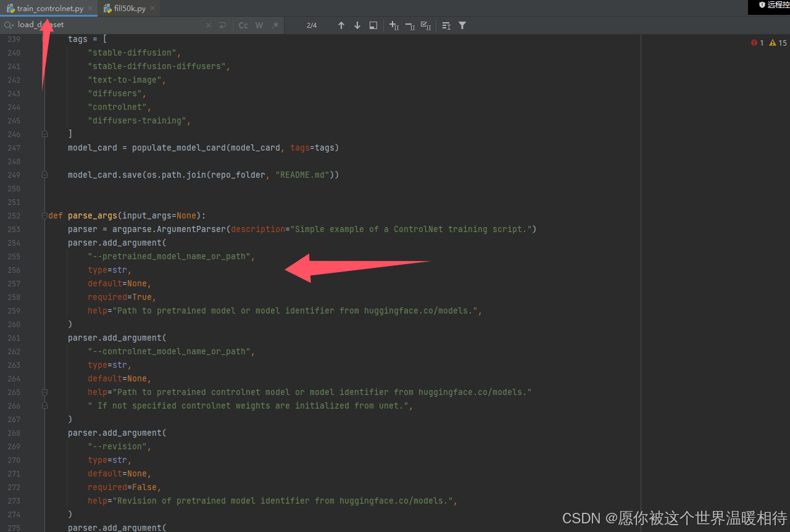Select all occurrences icon in search bar

click(x=426, y=25)
